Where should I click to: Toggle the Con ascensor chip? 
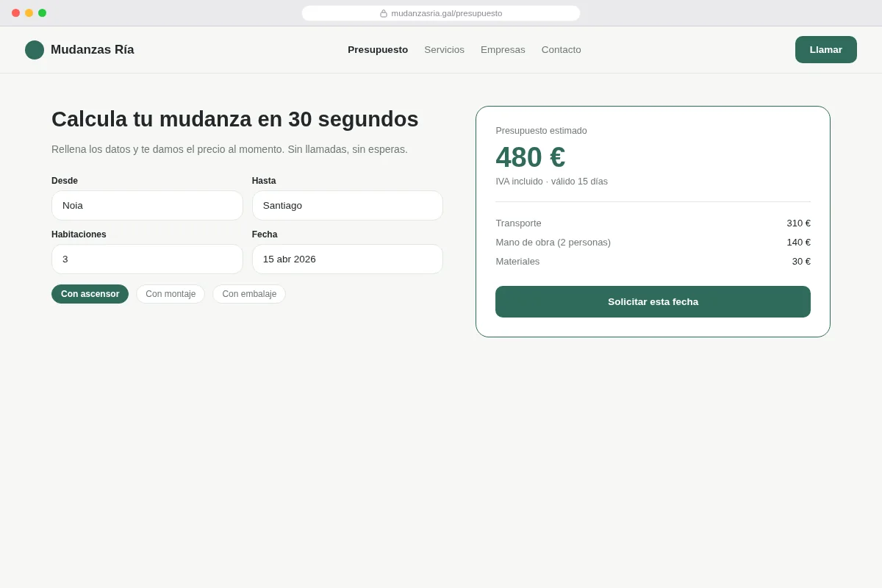coord(90,294)
